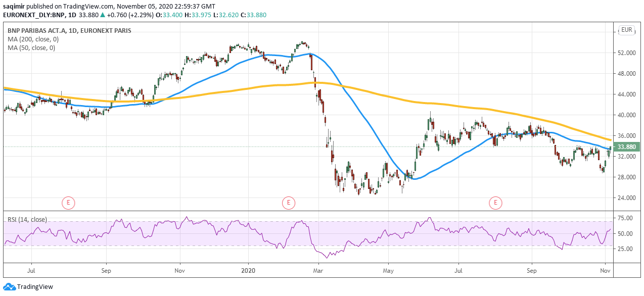Click the EUR currency label
Screen dimensions: 644x296
[626, 30]
